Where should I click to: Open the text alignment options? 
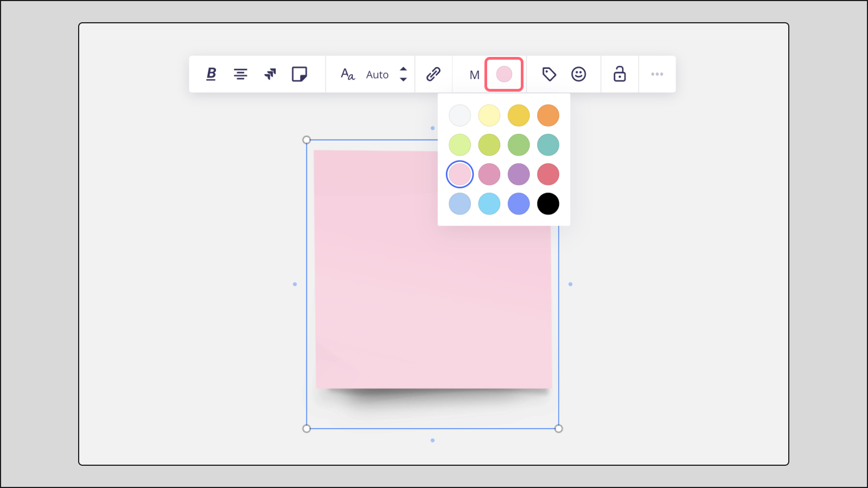point(241,74)
